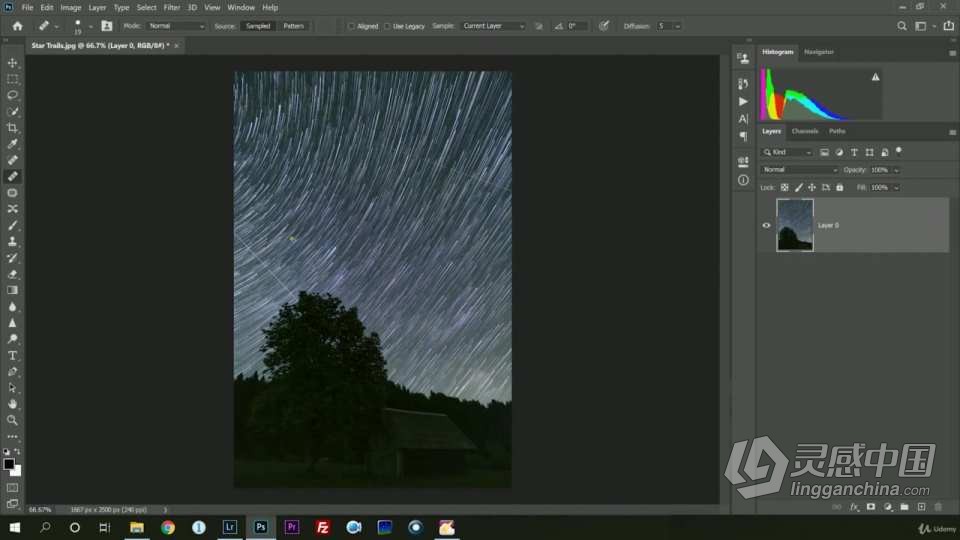The width and height of the screenshot is (960, 540).
Task: Enable the Aligned checkbox
Action: tap(351, 26)
